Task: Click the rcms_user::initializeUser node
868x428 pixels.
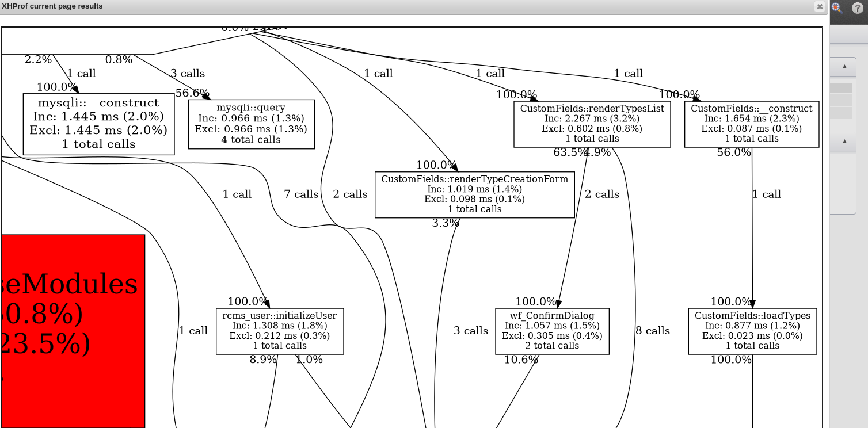Action: (x=280, y=331)
